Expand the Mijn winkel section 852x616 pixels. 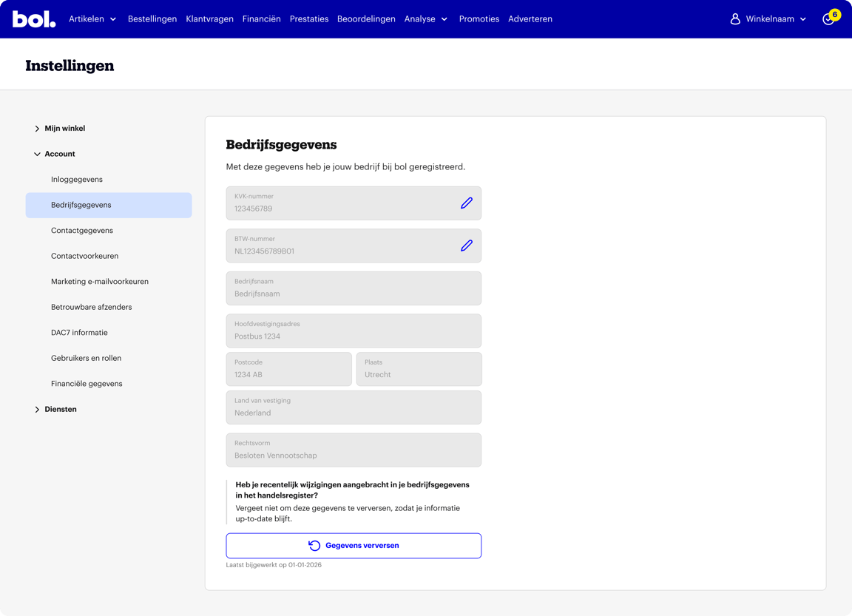tap(60, 128)
